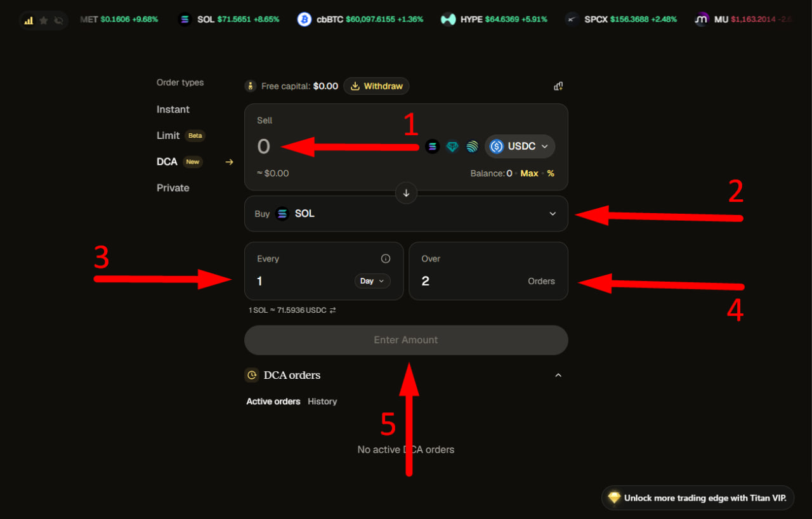Open the chart settings icon beside Withdraw
Image resolution: width=812 pixels, height=519 pixels.
click(x=558, y=86)
